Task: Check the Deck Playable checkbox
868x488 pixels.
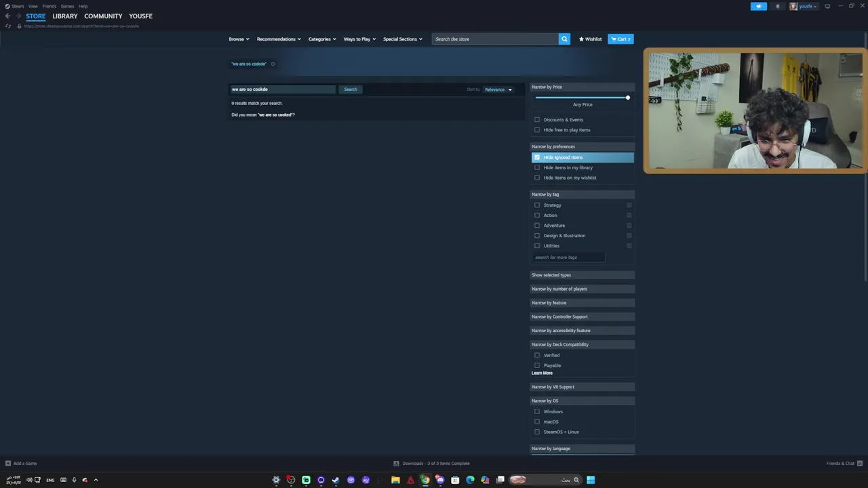Action: (537, 365)
